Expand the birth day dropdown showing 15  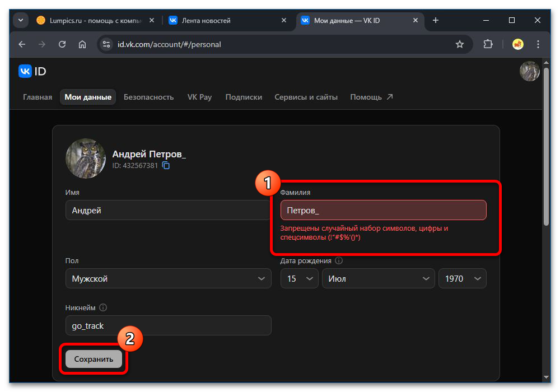299,278
